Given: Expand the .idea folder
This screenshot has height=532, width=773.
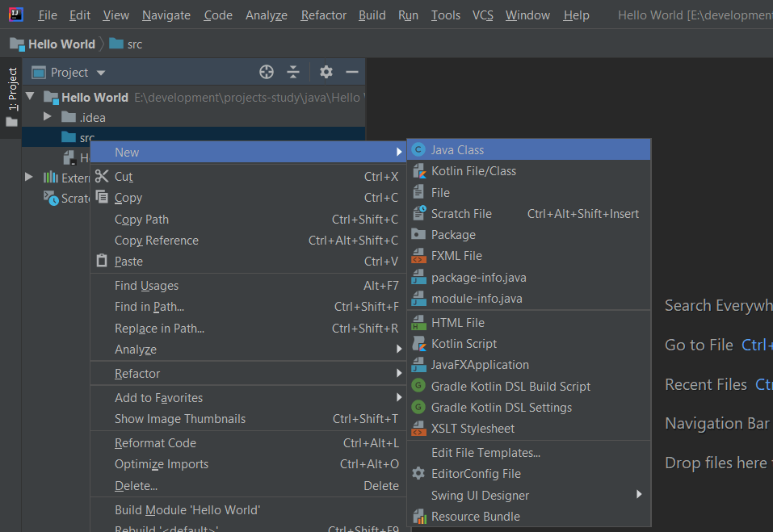Looking at the screenshot, I should click(48, 116).
